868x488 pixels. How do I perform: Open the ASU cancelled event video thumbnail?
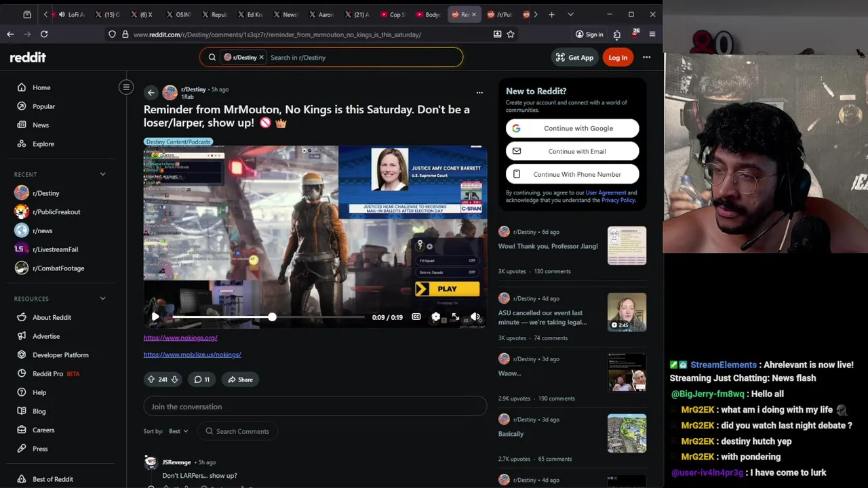[x=627, y=312]
